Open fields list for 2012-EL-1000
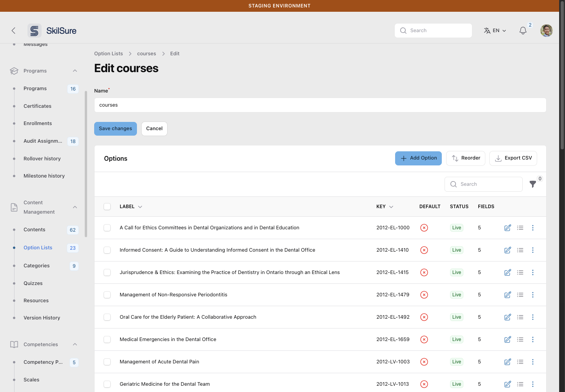The height and width of the screenshot is (392, 565). [520, 228]
